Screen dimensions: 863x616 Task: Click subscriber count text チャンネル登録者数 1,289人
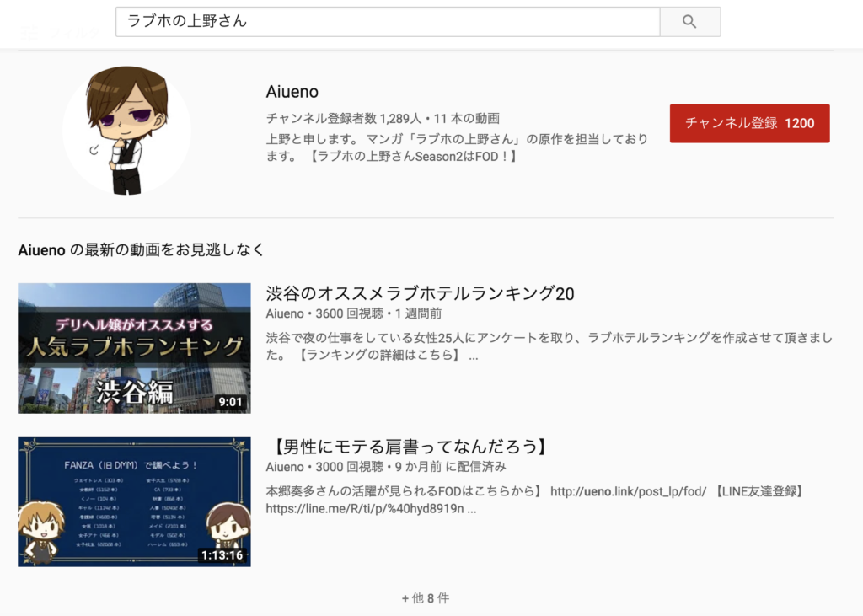(344, 118)
